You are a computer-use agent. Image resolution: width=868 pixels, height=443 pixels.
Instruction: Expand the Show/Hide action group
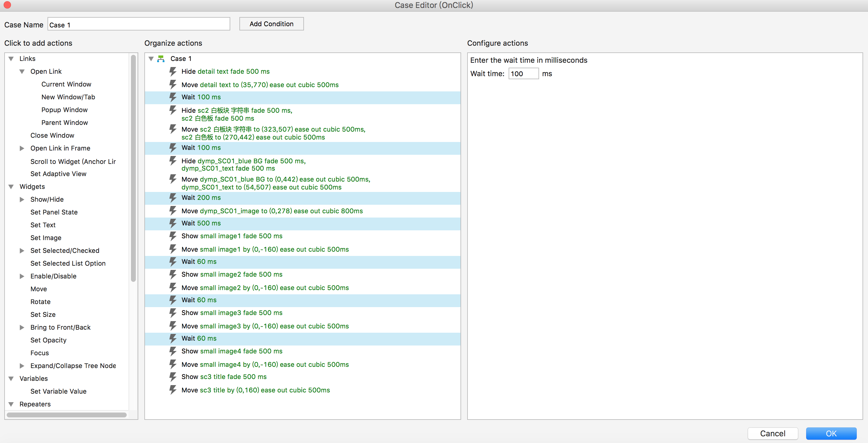22,200
